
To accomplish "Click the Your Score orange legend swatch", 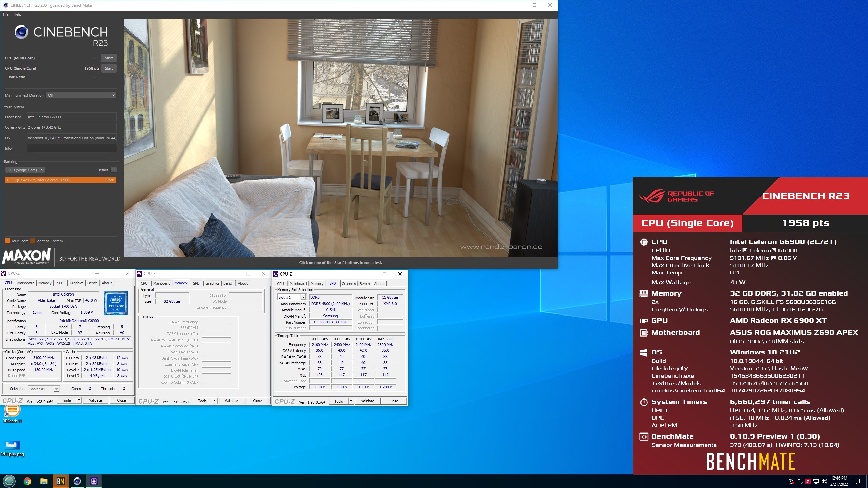I will [x=7, y=241].
